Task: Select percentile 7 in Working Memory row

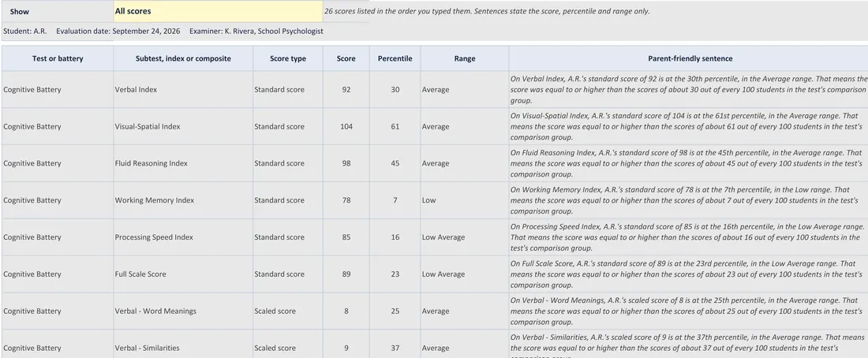Action: (x=395, y=200)
